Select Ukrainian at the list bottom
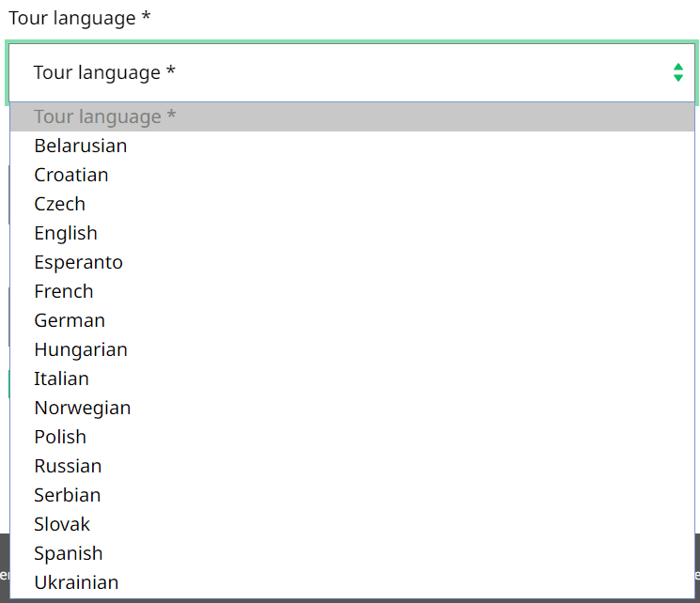The height and width of the screenshot is (603, 700). pos(76,582)
